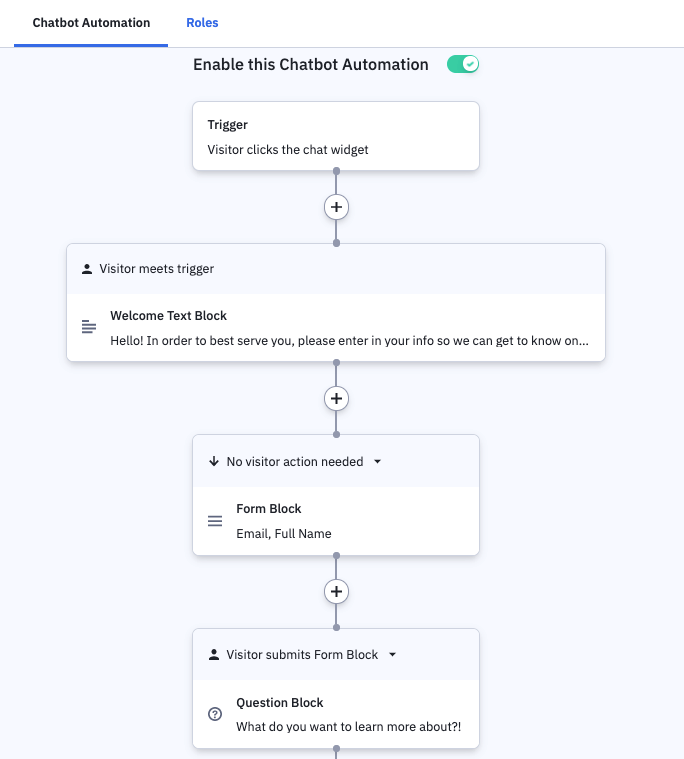Click the Form Block hamburger icon
Image resolution: width=684 pixels, height=759 pixels.
215,521
